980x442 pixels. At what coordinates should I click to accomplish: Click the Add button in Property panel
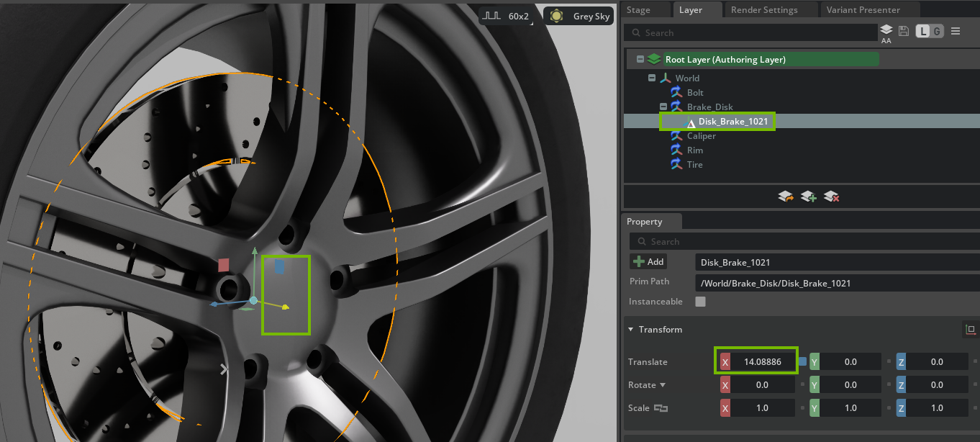tap(648, 261)
